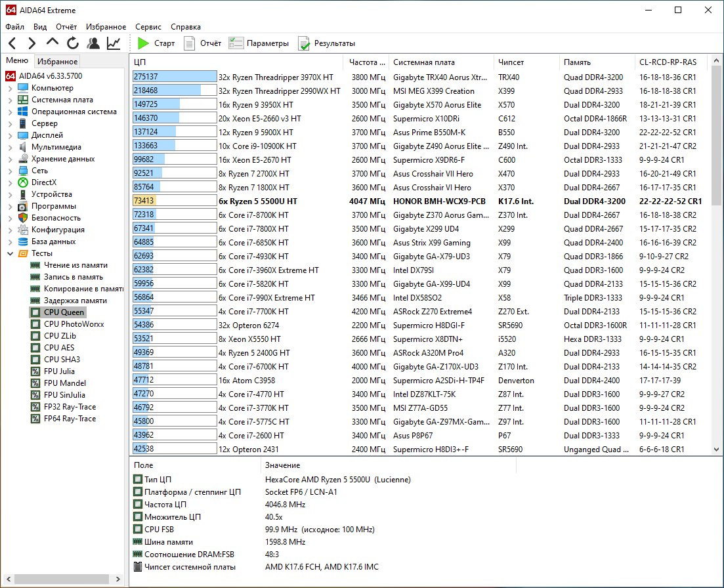
Task: Collapse the Тесты tree node
Action: pyautogui.click(x=10, y=253)
